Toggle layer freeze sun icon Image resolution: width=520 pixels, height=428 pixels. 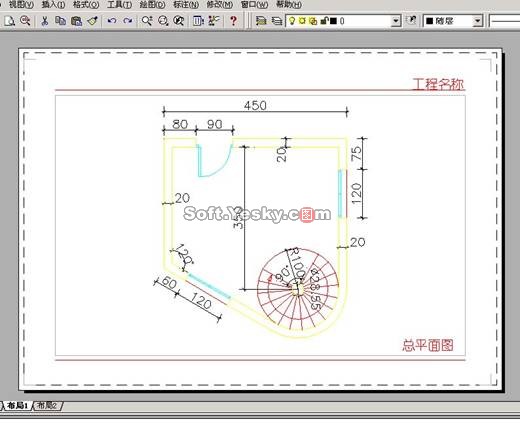point(302,21)
